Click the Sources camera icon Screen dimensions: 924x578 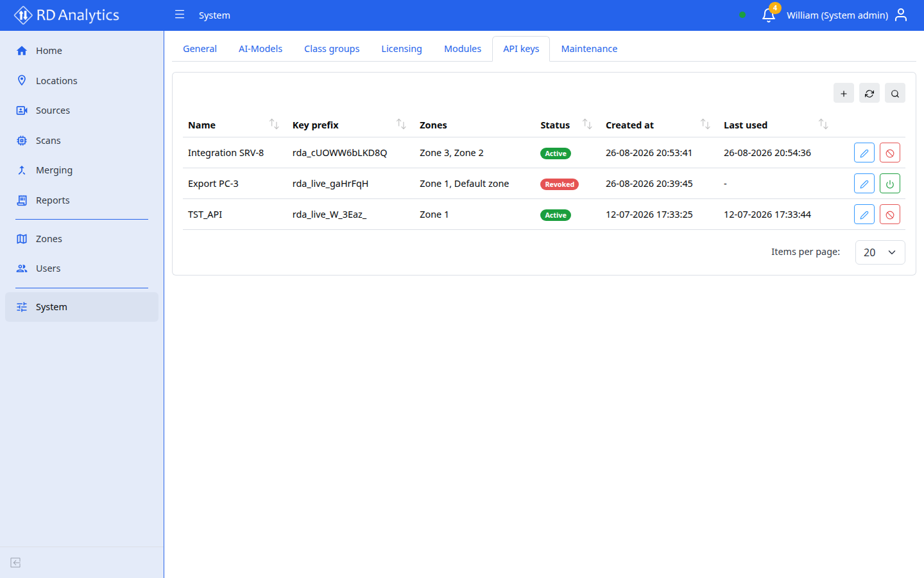22,110
